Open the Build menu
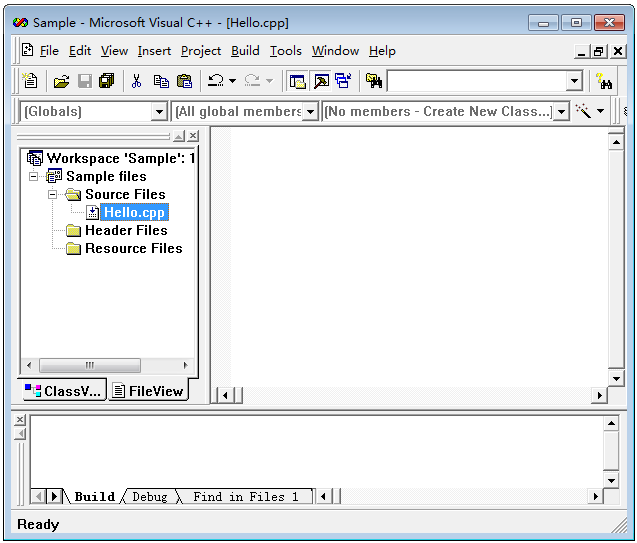Image resolution: width=637 pixels, height=543 pixels. pyautogui.click(x=245, y=51)
